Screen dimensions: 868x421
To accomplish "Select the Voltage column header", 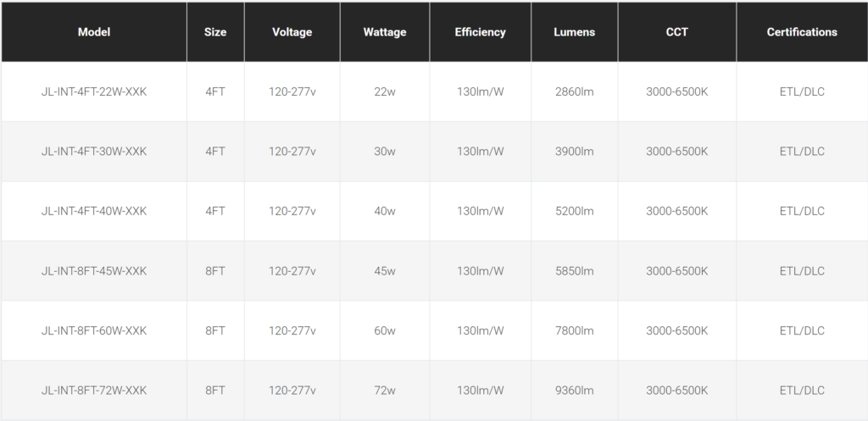I will point(292,32).
